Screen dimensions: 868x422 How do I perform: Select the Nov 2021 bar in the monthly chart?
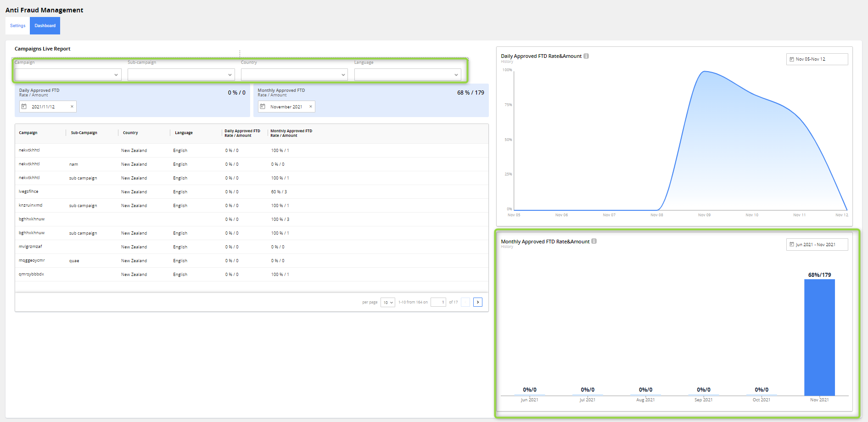pos(819,338)
